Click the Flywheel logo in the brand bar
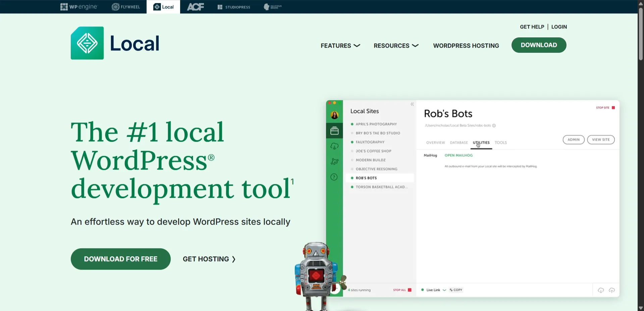Image resolution: width=644 pixels, height=311 pixels. pyautogui.click(x=126, y=7)
